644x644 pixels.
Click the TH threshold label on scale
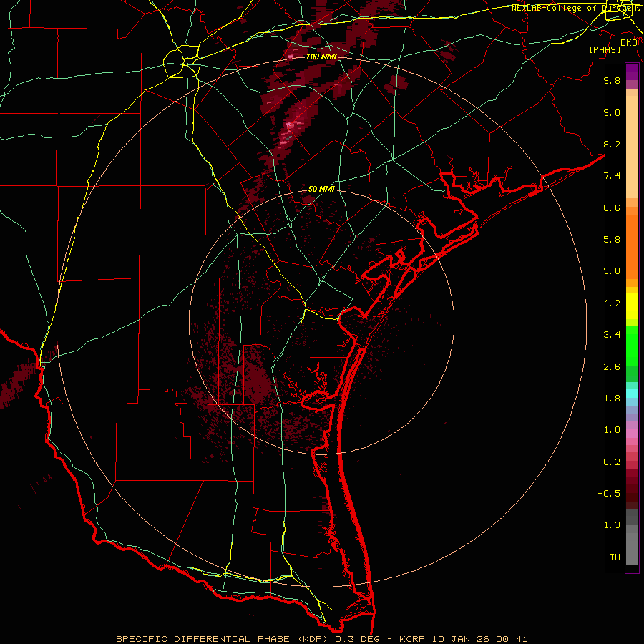615,557
